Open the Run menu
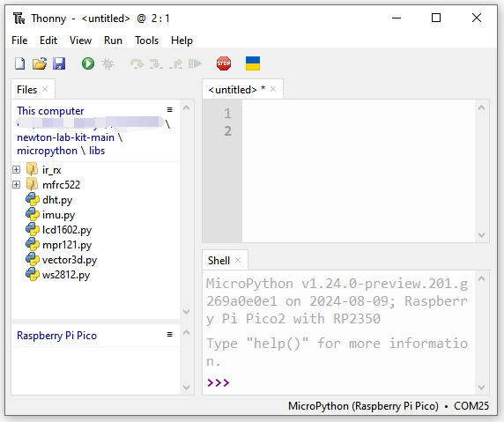The height and width of the screenshot is (422, 504). pos(113,41)
